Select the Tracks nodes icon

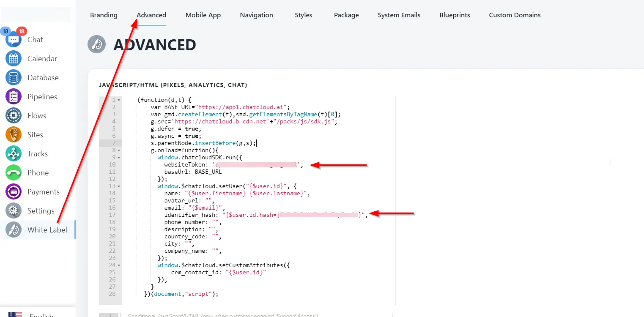[x=14, y=154]
